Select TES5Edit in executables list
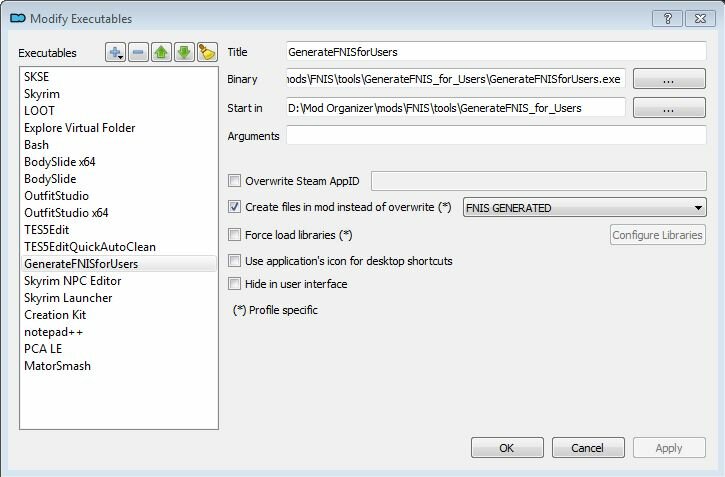This screenshot has height=477, width=725. [118, 230]
